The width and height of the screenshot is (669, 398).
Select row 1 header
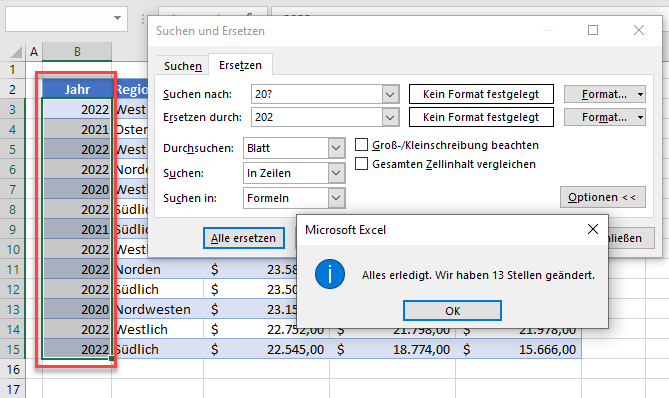click(12, 70)
